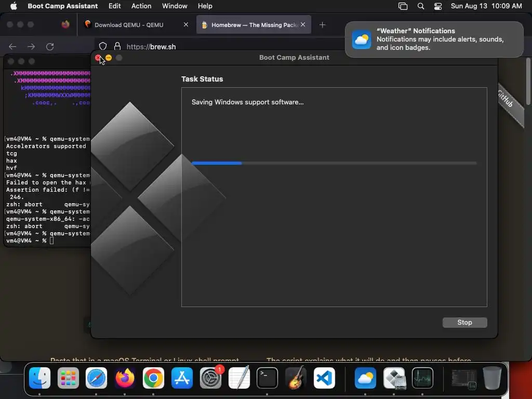Open the App Store from the Dock
The width and height of the screenshot is (532, 399).
coord(182,378)
